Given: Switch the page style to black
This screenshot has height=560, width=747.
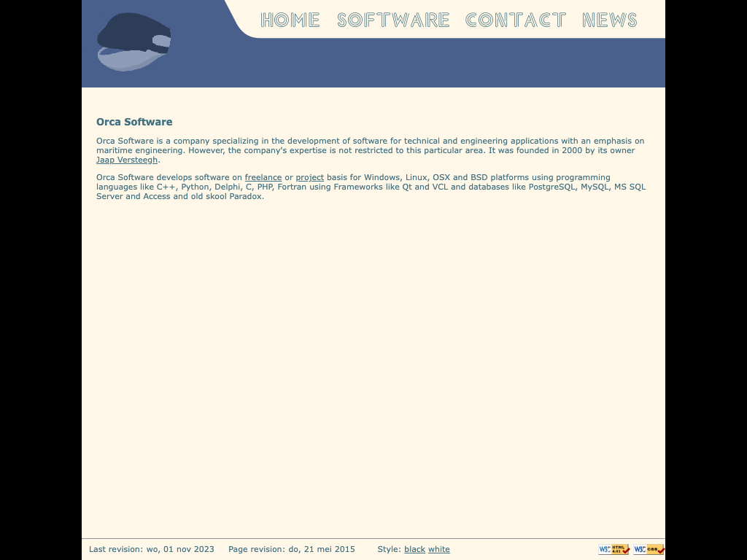Looking at the screenshot, I should coord(414,549).
